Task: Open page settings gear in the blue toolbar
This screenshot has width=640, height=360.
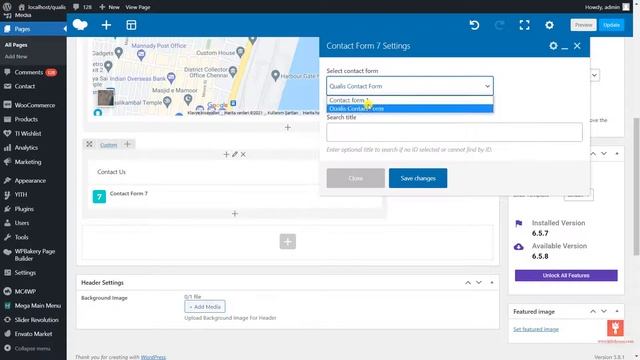Action: [x=549, y=25]
